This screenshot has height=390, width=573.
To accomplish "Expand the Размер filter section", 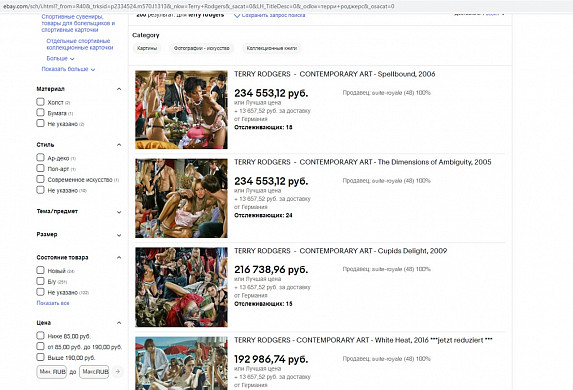I will coord(119,235).
